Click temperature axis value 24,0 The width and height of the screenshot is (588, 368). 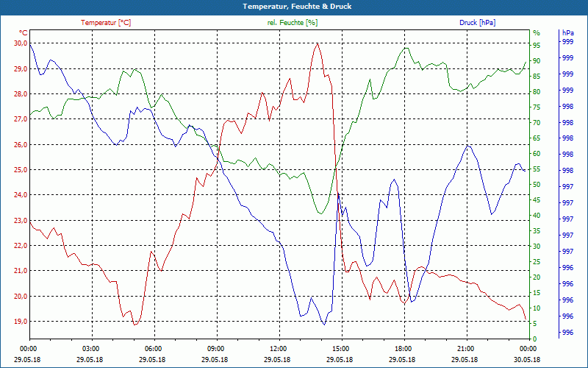[x=21, y=195]
